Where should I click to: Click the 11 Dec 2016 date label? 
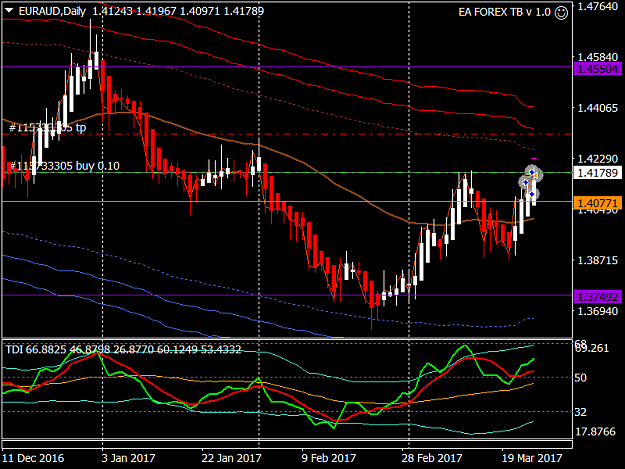[x=33, y=458]
